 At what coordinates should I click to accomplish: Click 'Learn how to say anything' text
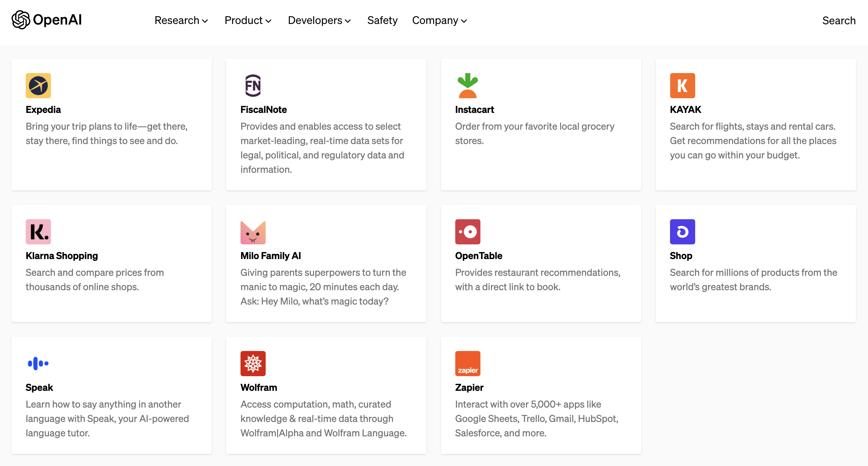click(x=107, y=418)
